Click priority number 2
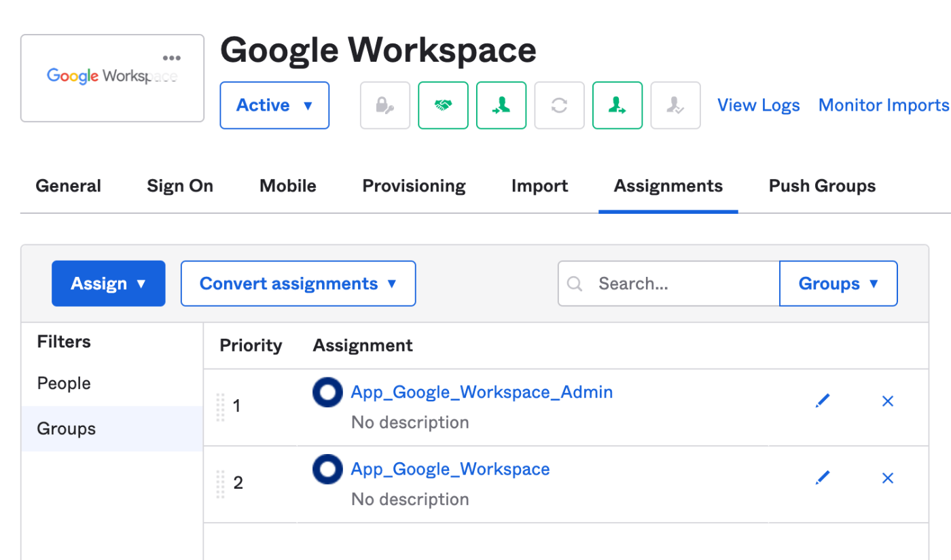The image size is (951, 560). 238,483
